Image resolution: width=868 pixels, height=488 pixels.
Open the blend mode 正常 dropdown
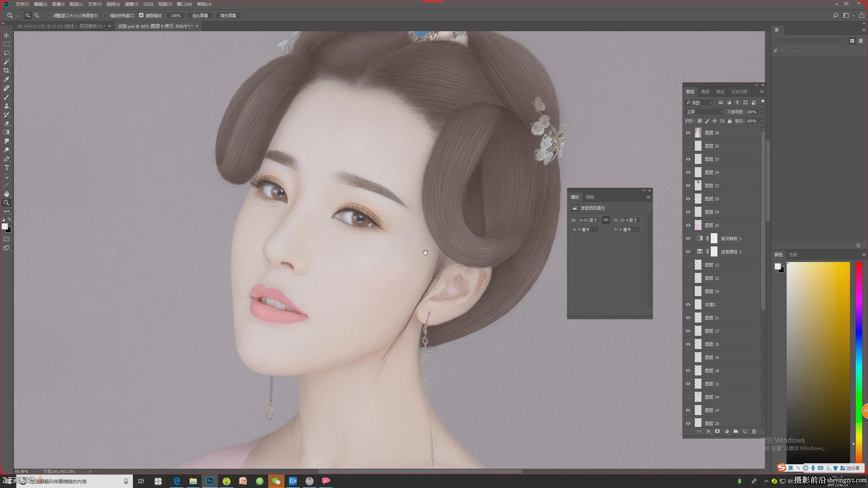tap(704, 112)
